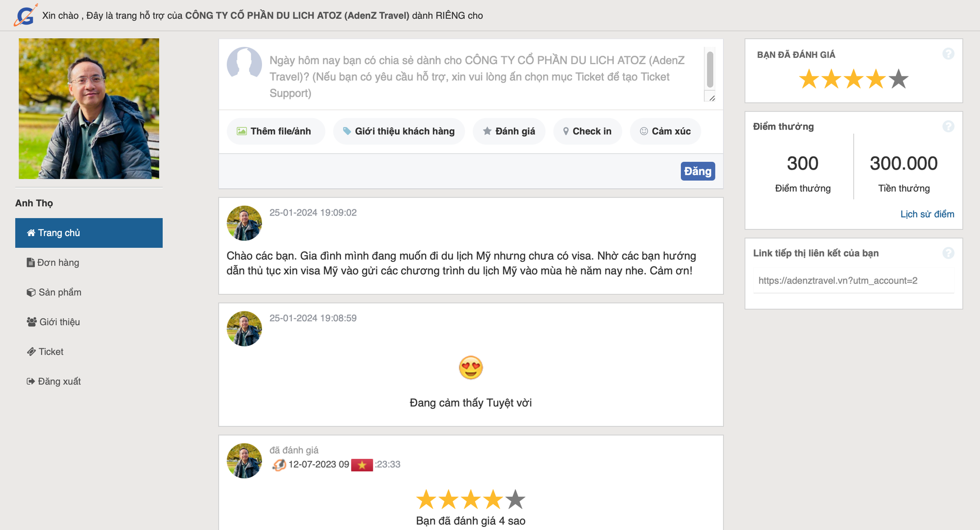Click the heart-eyes emoji in the post
This screenshot has height=530, width=980.
470,368
